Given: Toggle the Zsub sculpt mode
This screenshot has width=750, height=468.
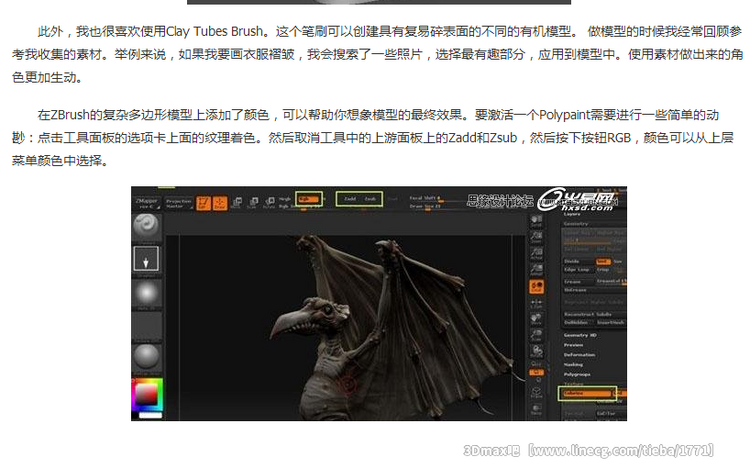Looking at the screenshot, I should coord(371,199).
